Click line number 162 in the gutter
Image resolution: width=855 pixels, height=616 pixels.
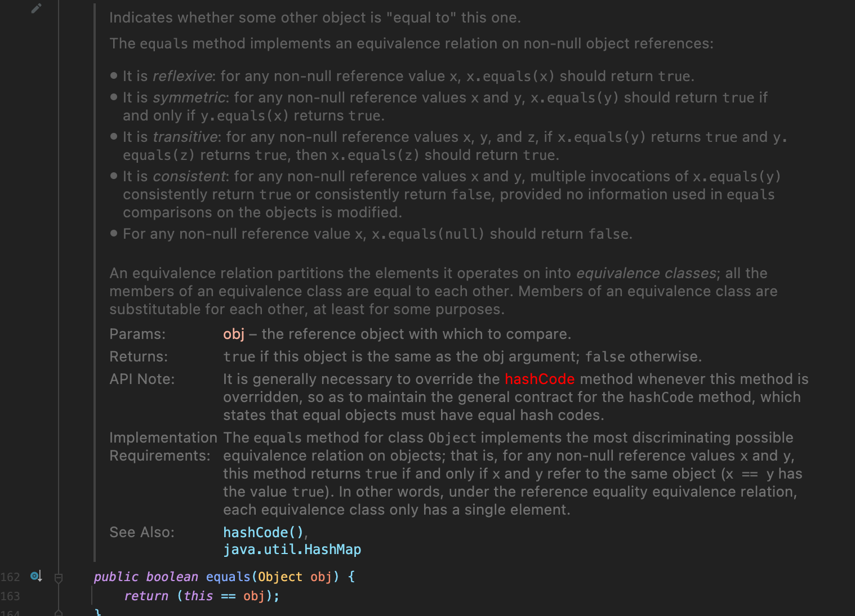click(x=11, y=577)
